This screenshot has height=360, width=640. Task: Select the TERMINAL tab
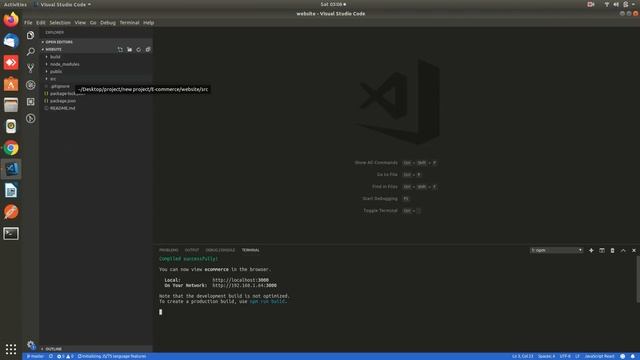coord(250,250)
